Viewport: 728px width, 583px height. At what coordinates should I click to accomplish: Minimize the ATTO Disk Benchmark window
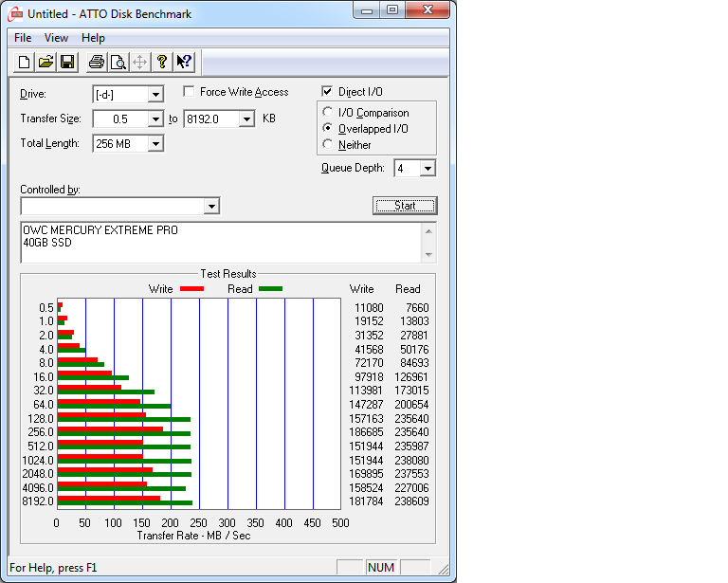point(367,10)
